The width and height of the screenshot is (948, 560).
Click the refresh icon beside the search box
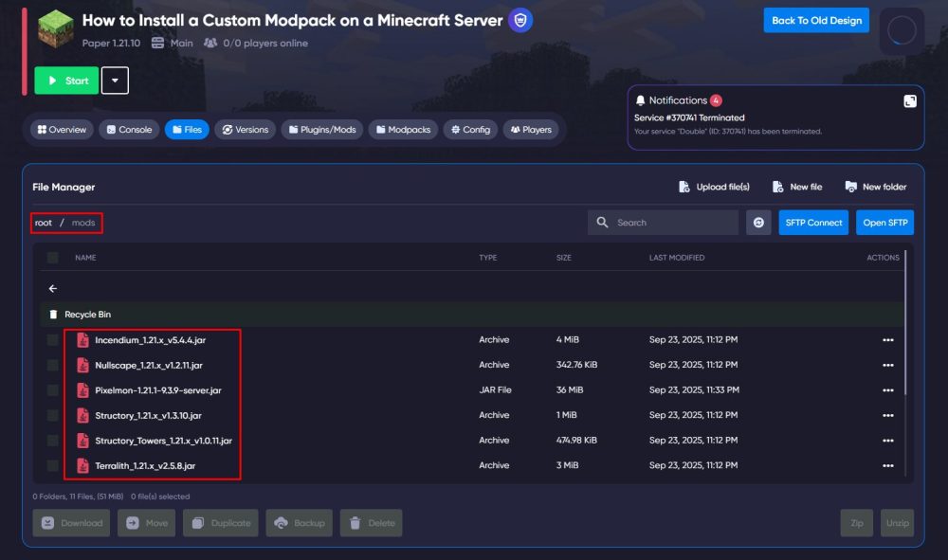point(758,223)
